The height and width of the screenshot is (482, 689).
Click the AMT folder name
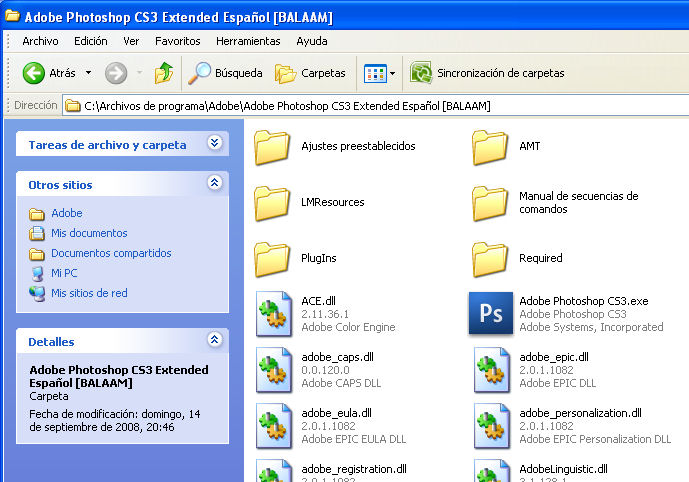coord(529,146)
